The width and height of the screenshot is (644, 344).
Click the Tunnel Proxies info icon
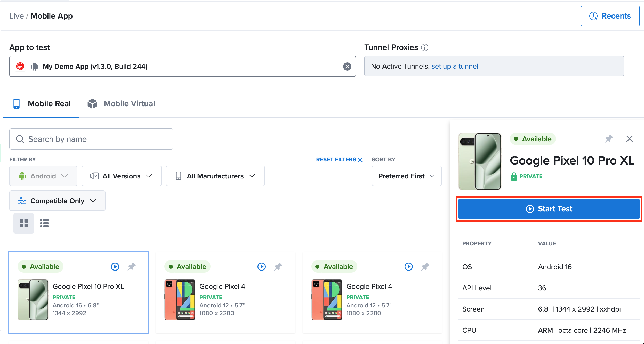[x=424, y=47]
